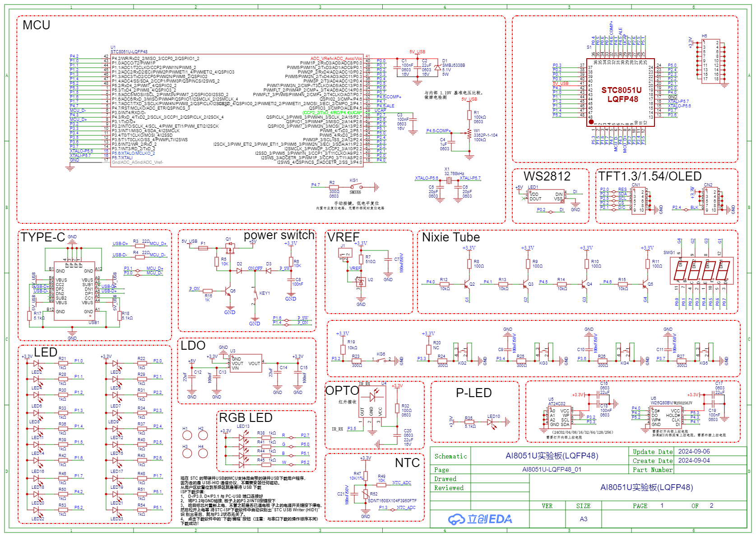Select the U4 infrared receiver symbol
756x537 pixels.
click(373, 401)
